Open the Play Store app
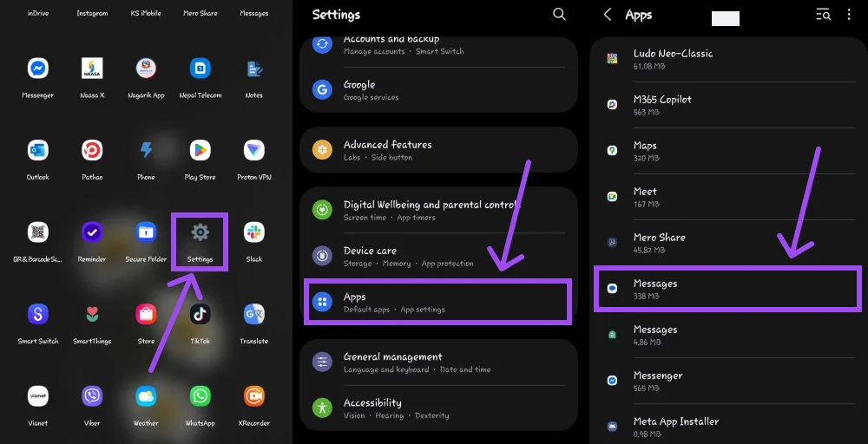This screenshot has height=444, width=868. click(200, 150)
